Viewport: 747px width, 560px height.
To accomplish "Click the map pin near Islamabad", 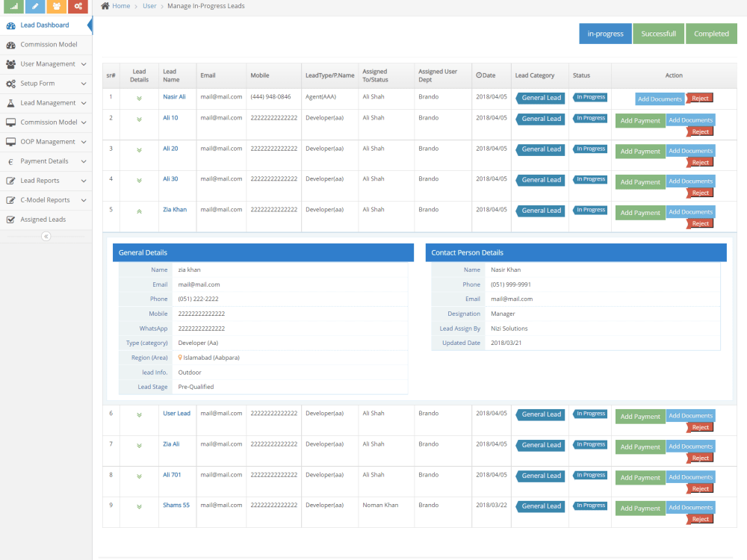I will pyautogui.click(x=180, y=358).
